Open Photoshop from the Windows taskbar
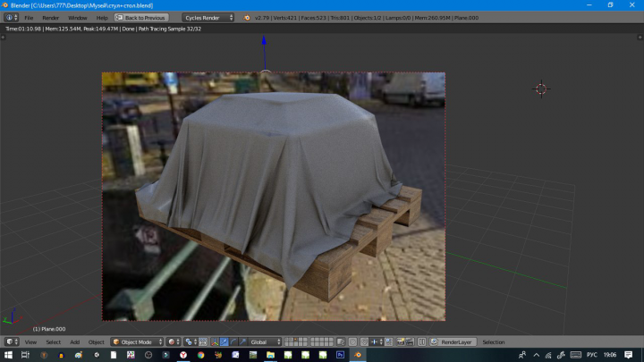 click(x=340, y=355)
